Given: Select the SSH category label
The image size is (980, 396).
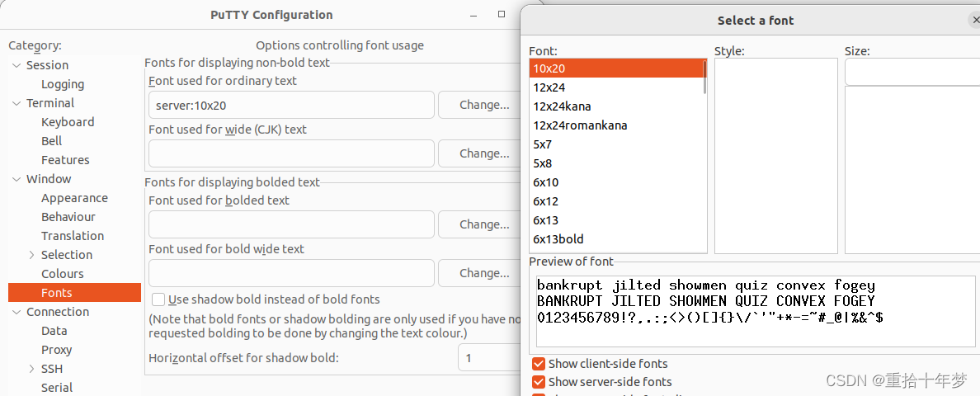Looking at the screenshot, I should coord(52,369).
